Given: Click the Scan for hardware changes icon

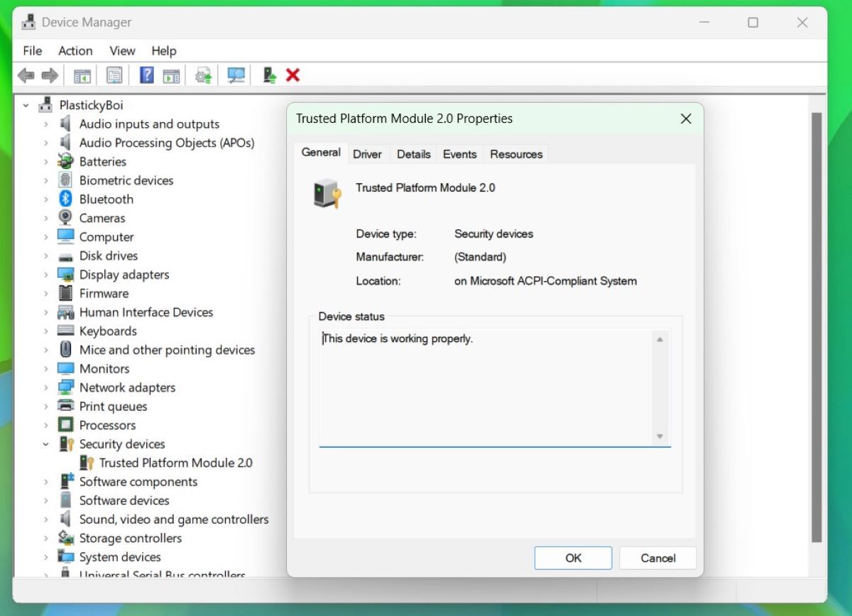Looking at the screenshot, I should (x=235, y=75).
